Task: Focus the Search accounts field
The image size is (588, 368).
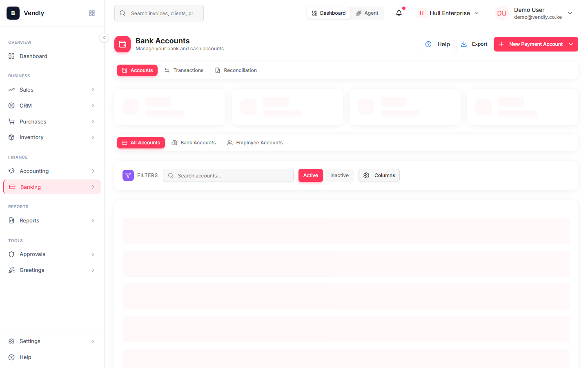Action: coord(228,175)
